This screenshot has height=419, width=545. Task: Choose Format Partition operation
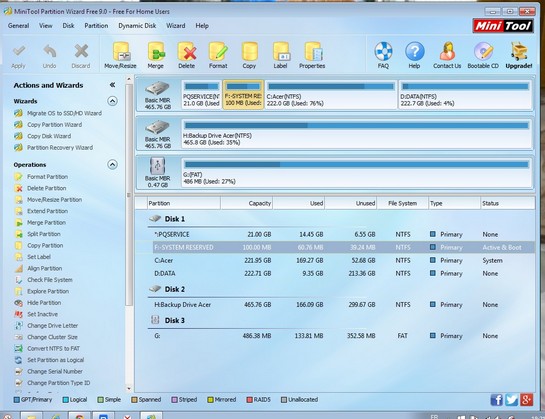(41, 177)
